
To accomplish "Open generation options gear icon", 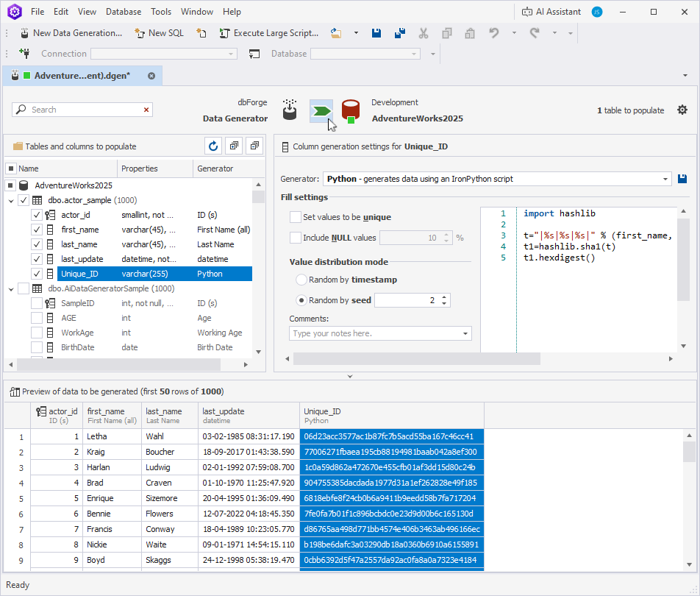I will click(682, 110).
